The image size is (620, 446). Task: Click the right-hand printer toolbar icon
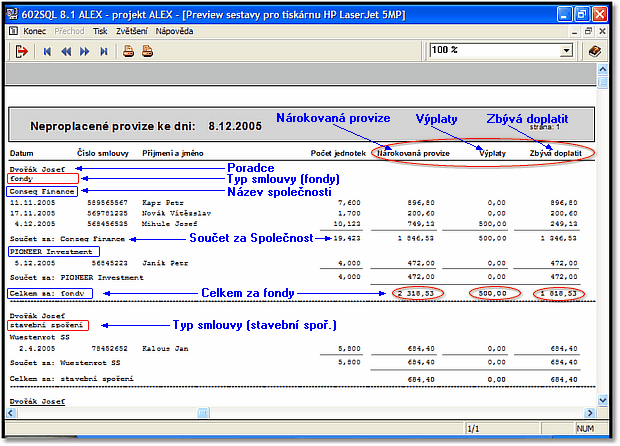tap(147, 51)
